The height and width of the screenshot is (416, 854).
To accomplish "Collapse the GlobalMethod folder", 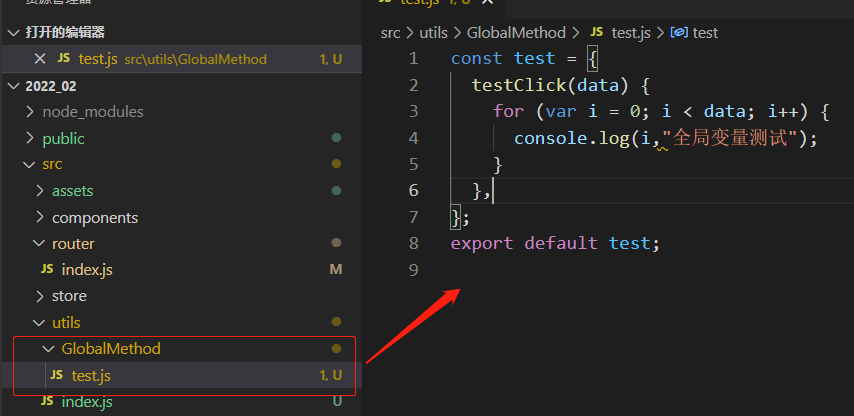I will 50,349.
